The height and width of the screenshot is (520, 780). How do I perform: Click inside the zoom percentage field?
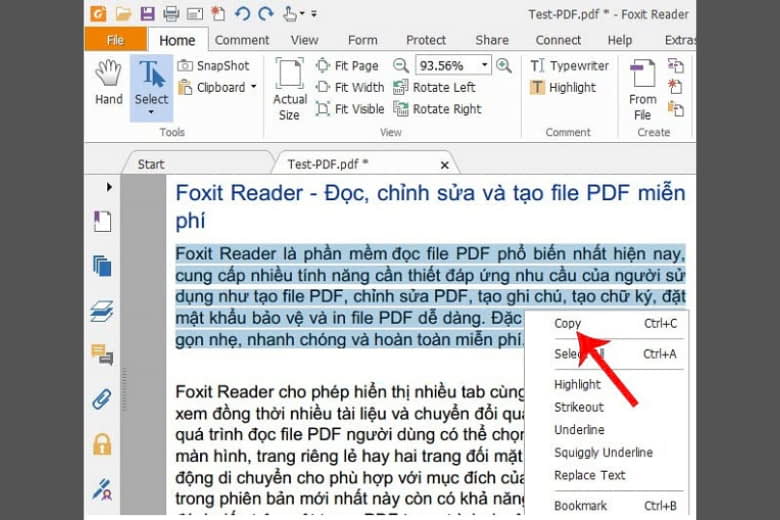pyautogui.click(x=446, y=65)
